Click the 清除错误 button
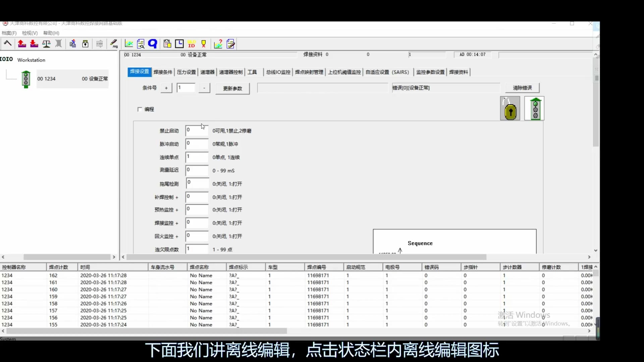The height and width of the screenshot is (362, 644). pyautogui.click(x=522, y=88)
